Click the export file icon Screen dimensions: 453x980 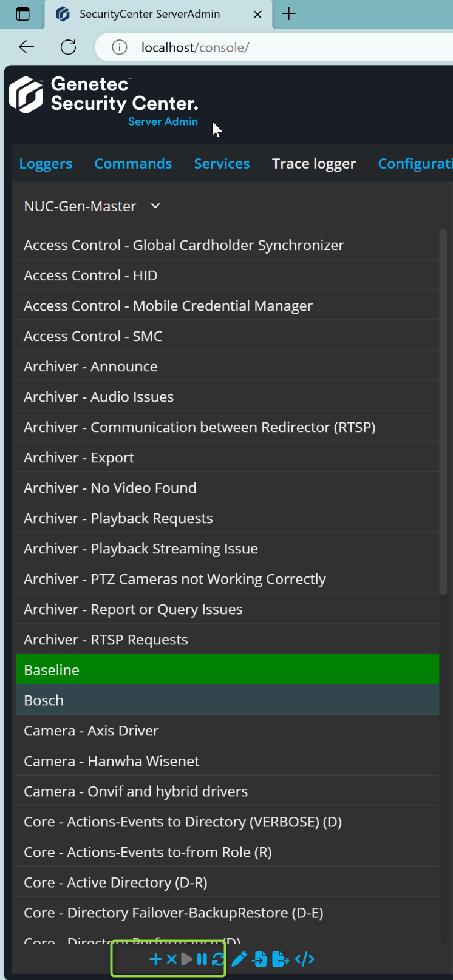click(281, 959)
